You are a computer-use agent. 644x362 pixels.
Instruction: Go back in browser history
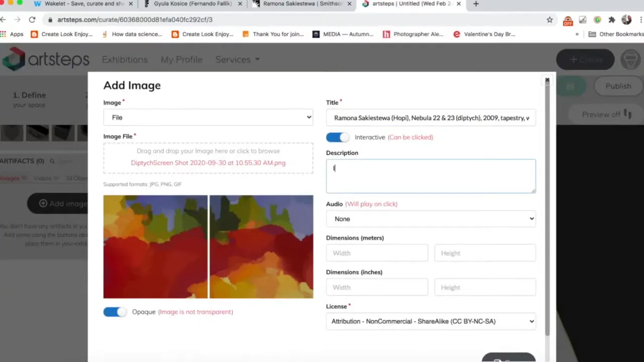point(3,20)
